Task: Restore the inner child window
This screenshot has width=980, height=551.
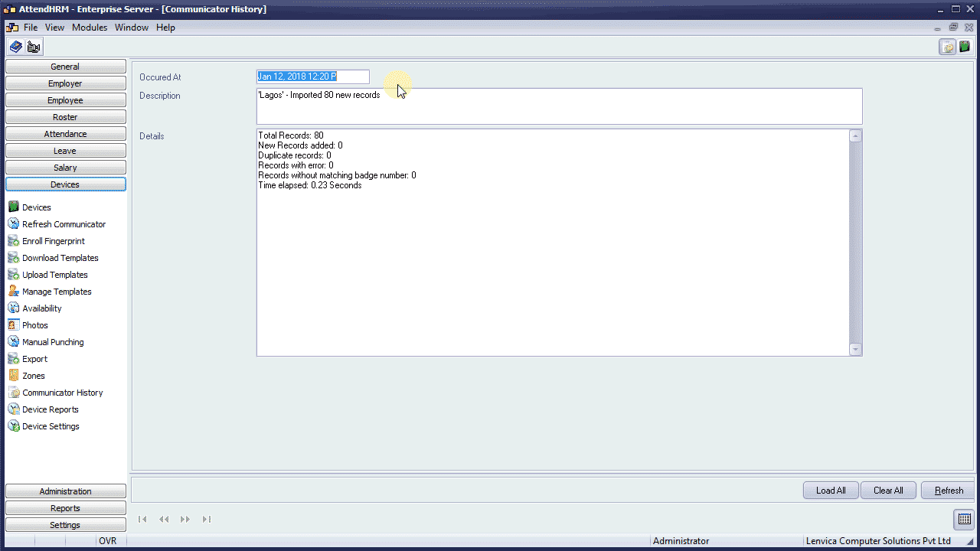Action: point(954,27)
